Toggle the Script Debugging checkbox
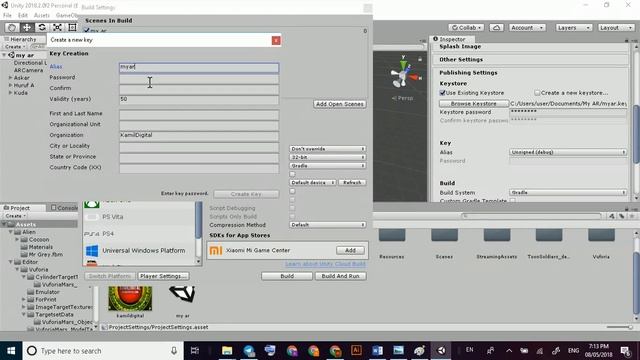The width and height of the screenshot is (640, 360). coord(292,208)
